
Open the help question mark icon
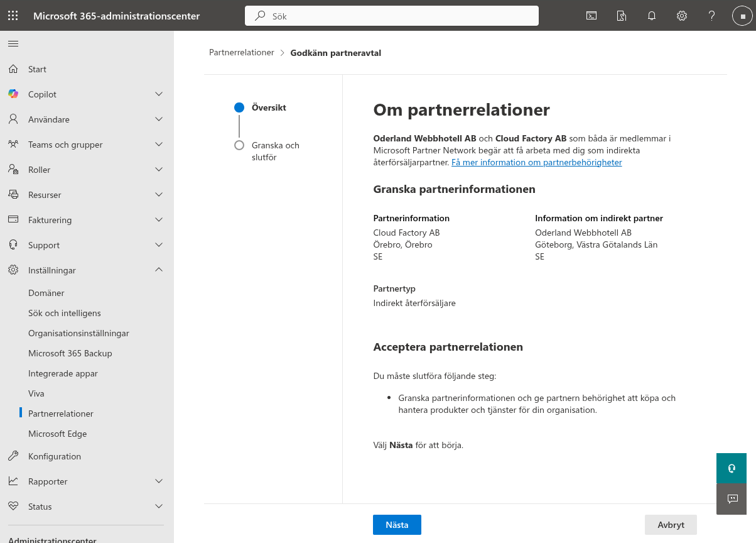point(711,16)
